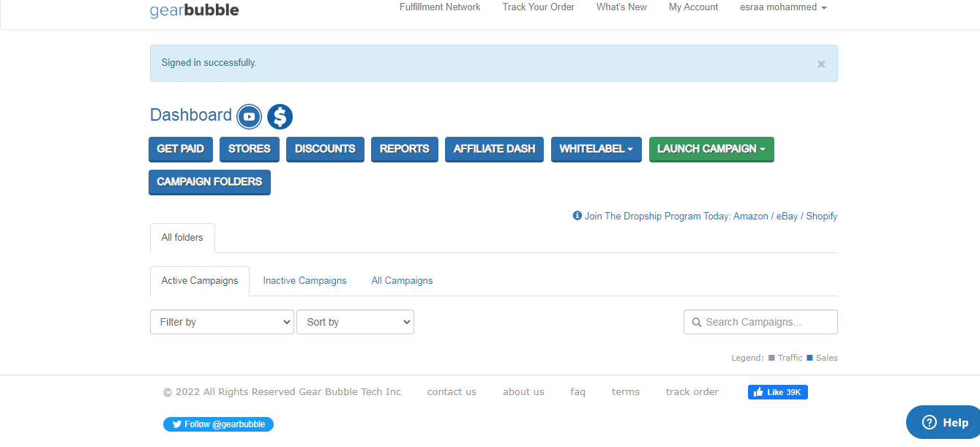Expand the WHITELABEL dropdown
980x447 pixels.
(596, 149)
